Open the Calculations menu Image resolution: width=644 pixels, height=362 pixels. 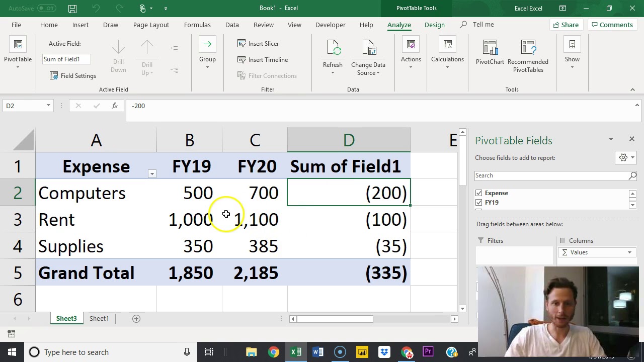447,54
